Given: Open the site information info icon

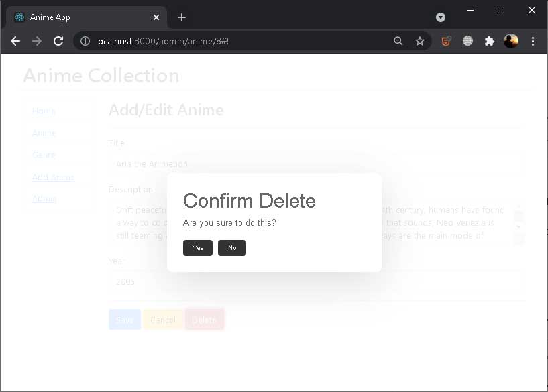Looking at the screenshot, I should point(85,41).
